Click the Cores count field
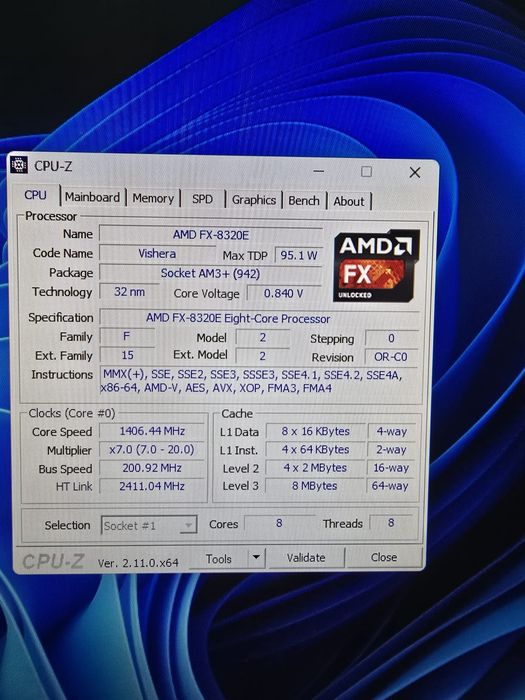 [279, 523]
